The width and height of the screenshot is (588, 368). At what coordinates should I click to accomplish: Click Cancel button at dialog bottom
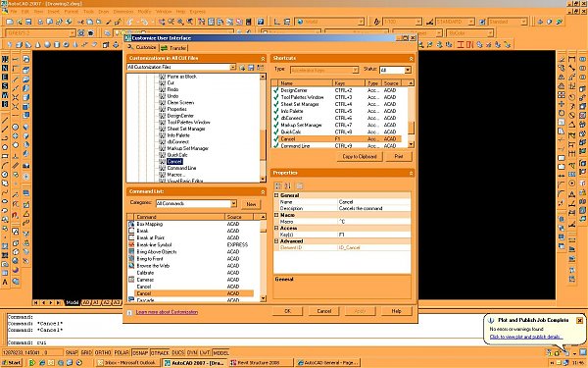click(x=324, y=311)
